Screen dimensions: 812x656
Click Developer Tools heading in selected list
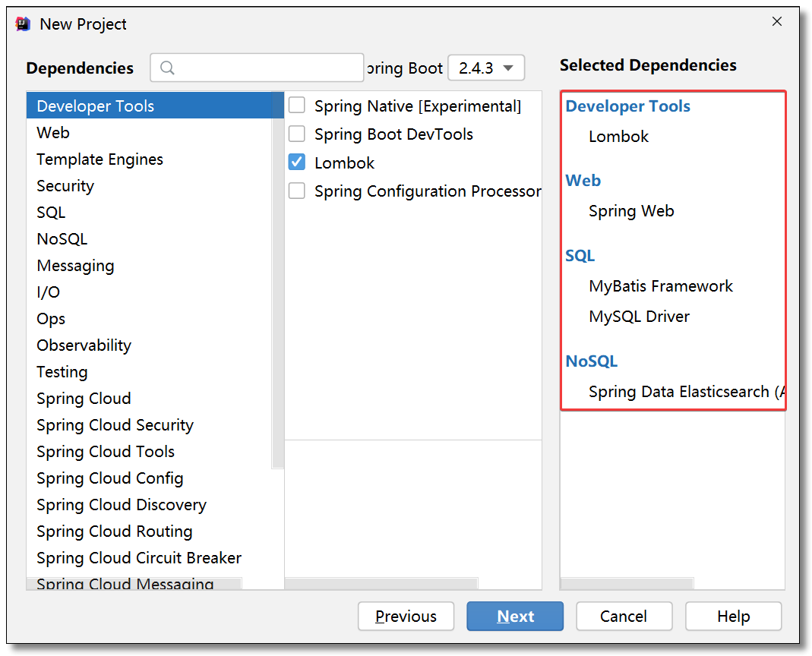tap(627, 106)
